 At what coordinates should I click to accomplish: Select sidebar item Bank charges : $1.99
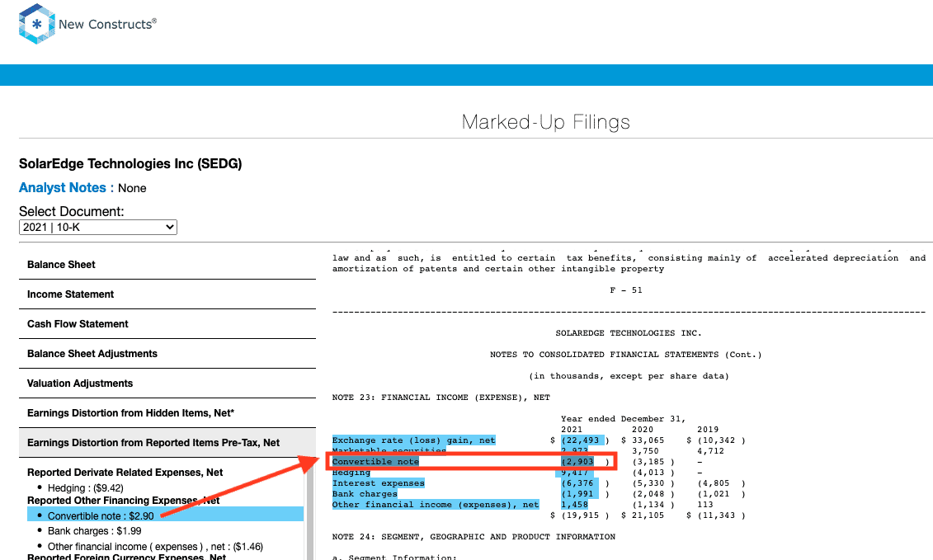click(95, 531)
